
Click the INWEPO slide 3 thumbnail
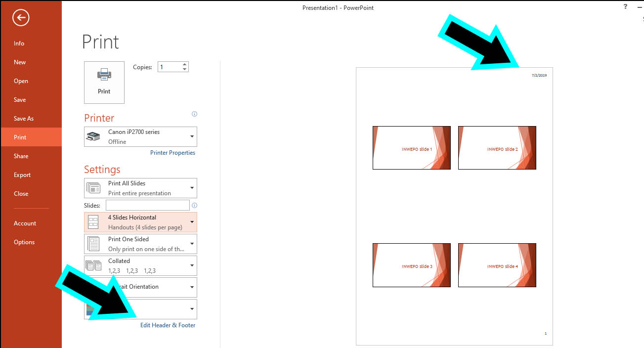(412, 265)
